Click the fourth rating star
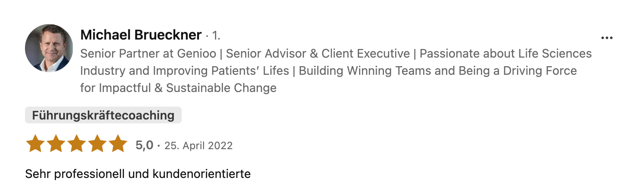644x190 pixels. [97, 144]
